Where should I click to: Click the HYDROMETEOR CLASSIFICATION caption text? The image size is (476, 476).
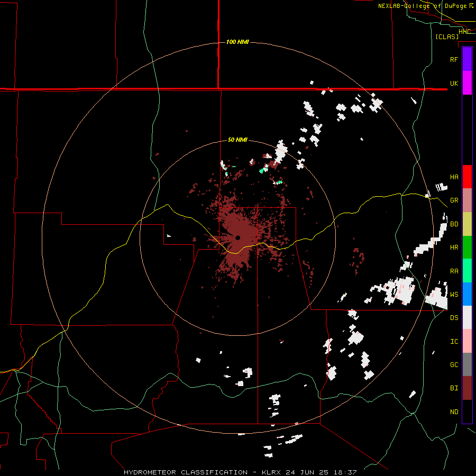click(x=186, y=472)
